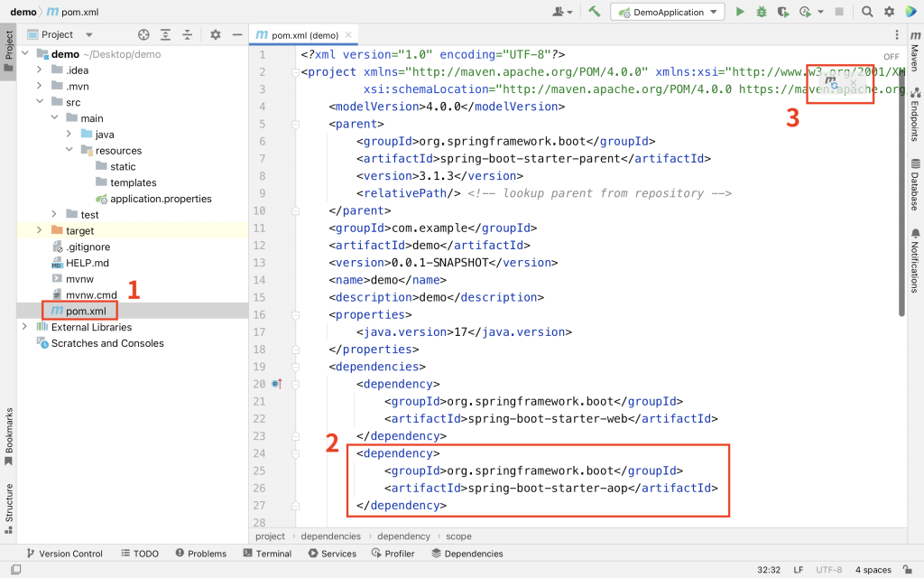The width and height of the screenshot is (924, 578).
Task: Expand External Libraries node
Action: click(24, 326)
